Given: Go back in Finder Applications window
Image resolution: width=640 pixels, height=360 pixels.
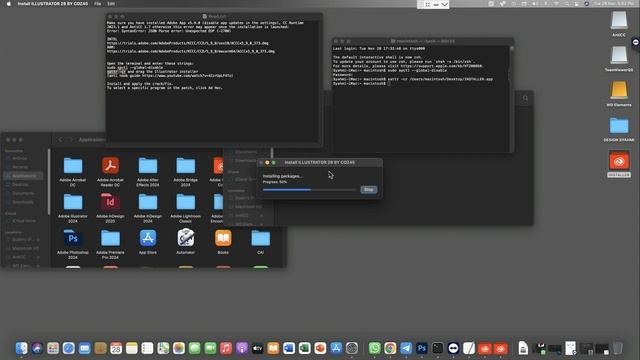Looking at the screenshot, I should click(60, 140).
